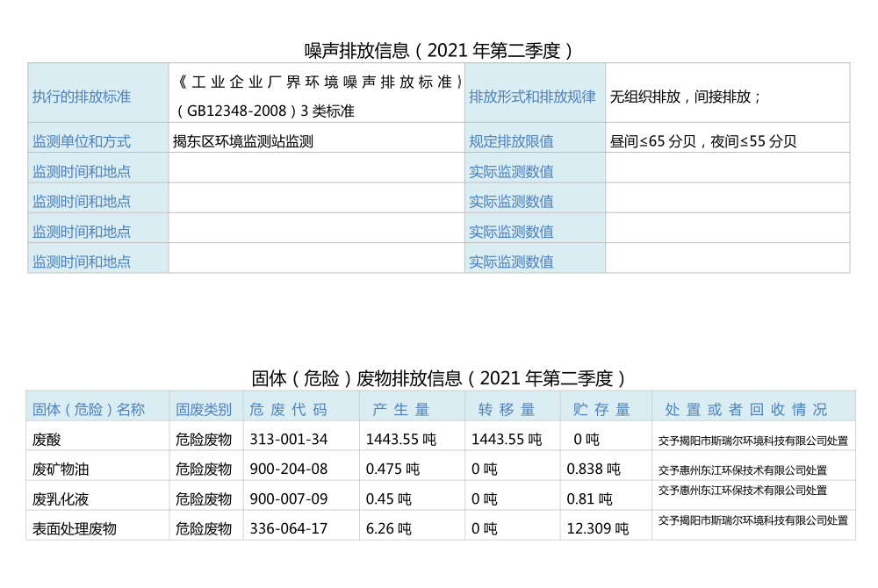This screenshot has width=878, height=588.
Task: Click the 废酸 row name
Action: click(47, 440)
